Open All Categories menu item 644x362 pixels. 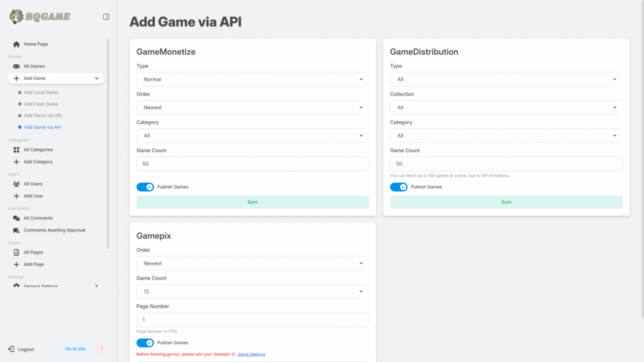coord(38,150)
